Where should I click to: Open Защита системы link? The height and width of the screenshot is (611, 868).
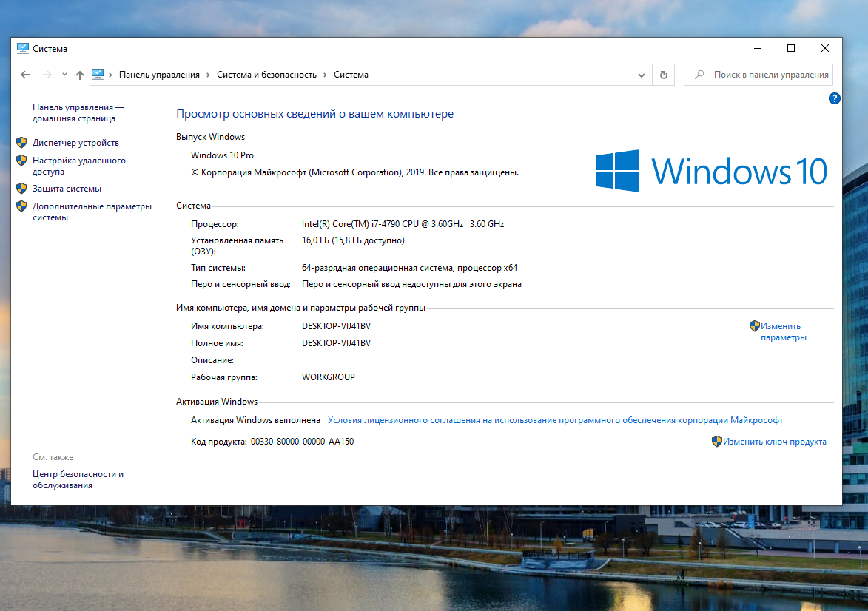pyautogui.click(x=67, y=189)
